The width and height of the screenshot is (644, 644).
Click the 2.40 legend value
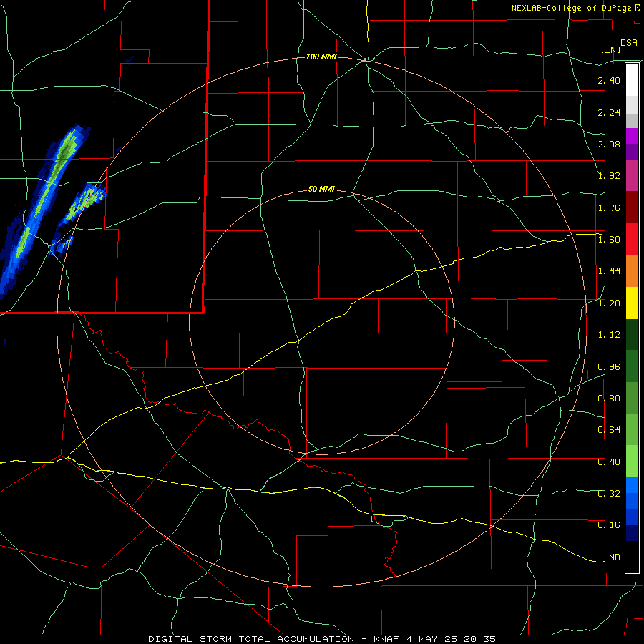pyautogui.click(x=609, y=81)
